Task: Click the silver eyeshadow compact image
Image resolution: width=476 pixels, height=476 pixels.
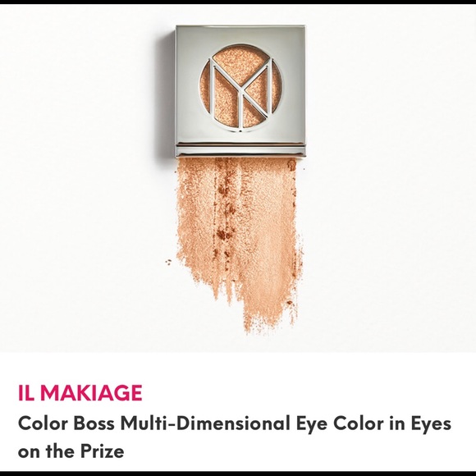Action: (240, 91)
